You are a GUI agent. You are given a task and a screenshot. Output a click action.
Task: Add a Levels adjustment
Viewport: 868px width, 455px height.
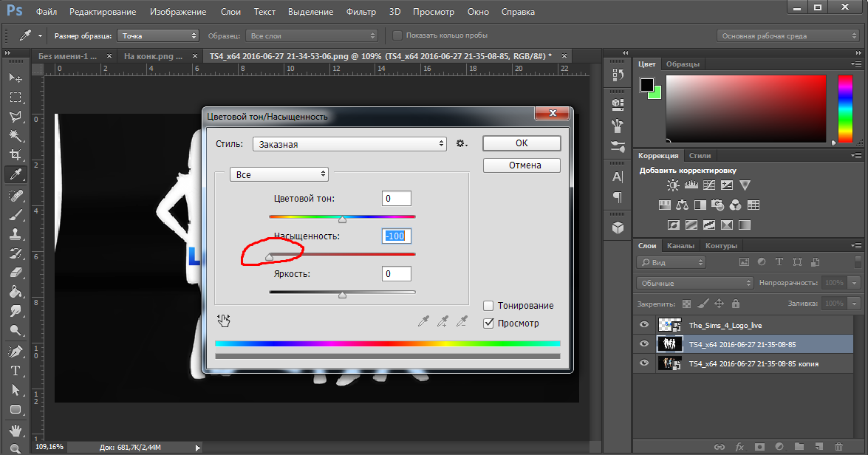(x=691, y=185)
